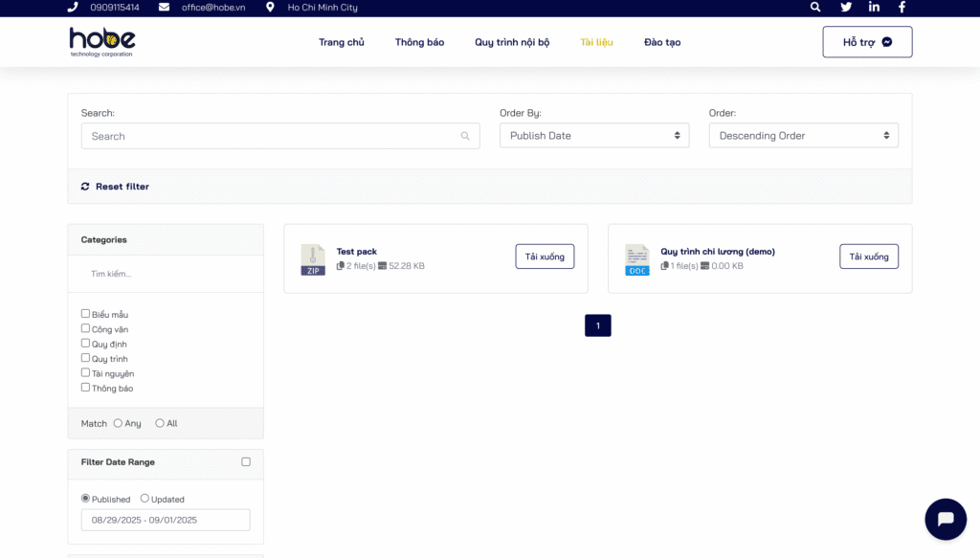
Task: Open Quy trình nội bộ menu
Action: coord(512,42)
